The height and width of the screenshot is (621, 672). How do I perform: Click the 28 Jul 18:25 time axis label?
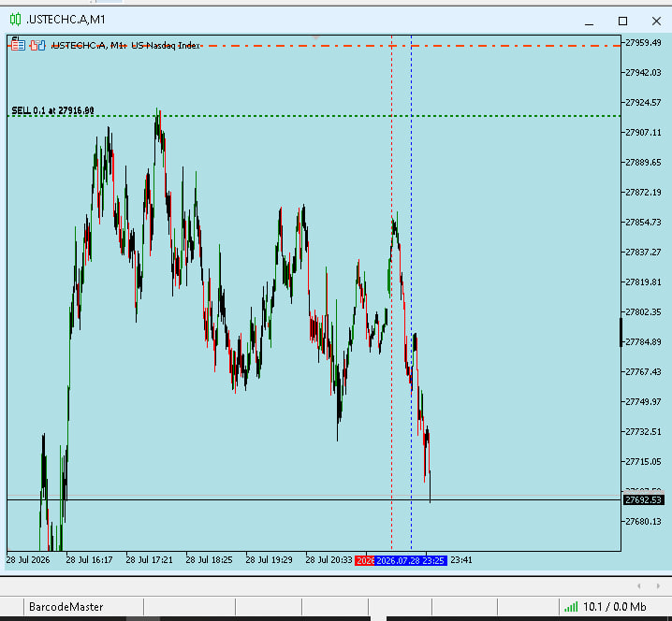click(x=209, y=560)
